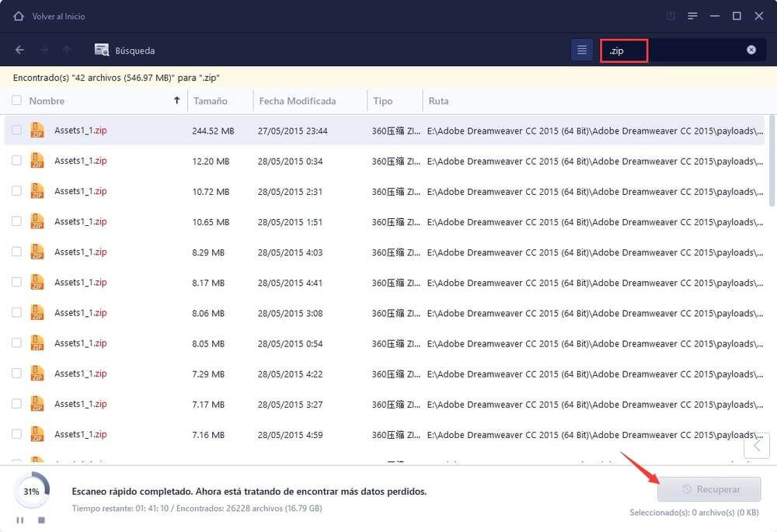Click zip icon of 8.06 MB file
777x532 pixels.
point(37,312)
